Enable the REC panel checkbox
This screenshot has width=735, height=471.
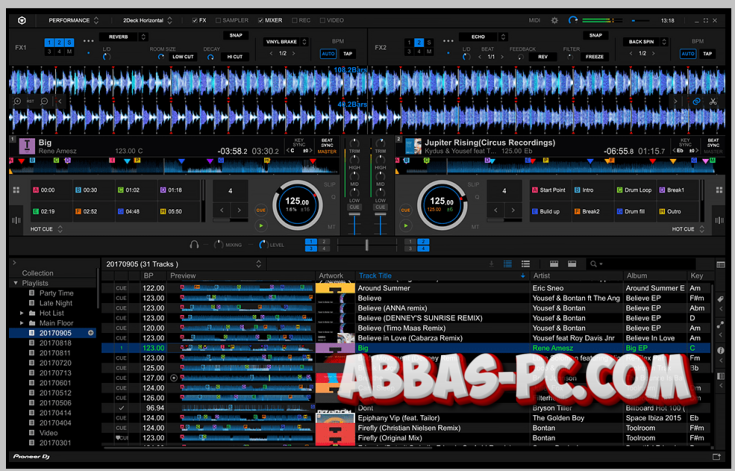(x=294, y=21)
